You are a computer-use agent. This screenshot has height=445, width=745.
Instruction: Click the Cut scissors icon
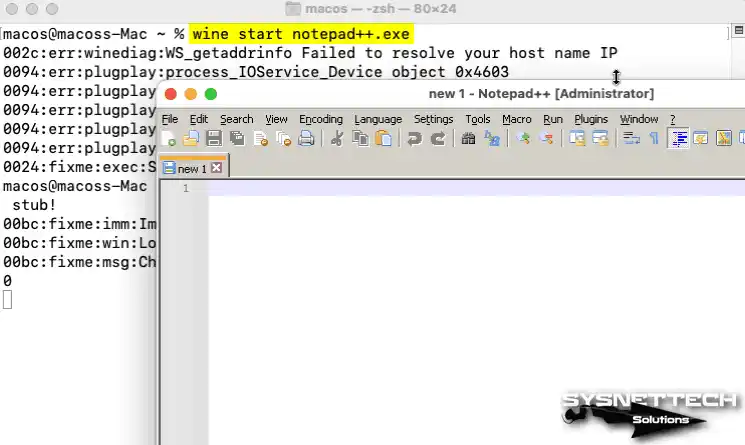pos(337,139)
